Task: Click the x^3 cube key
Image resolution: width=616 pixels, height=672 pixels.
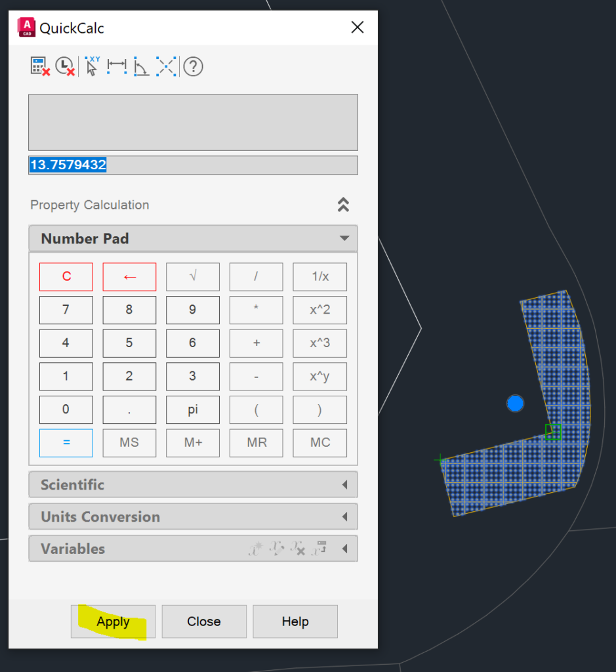Action: [320, 343]
